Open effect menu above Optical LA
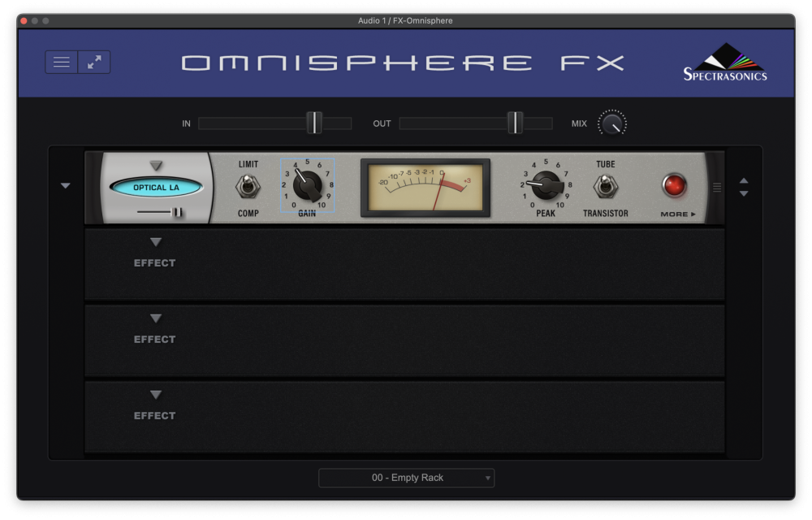The image size is (812, 520). point(156,166)
